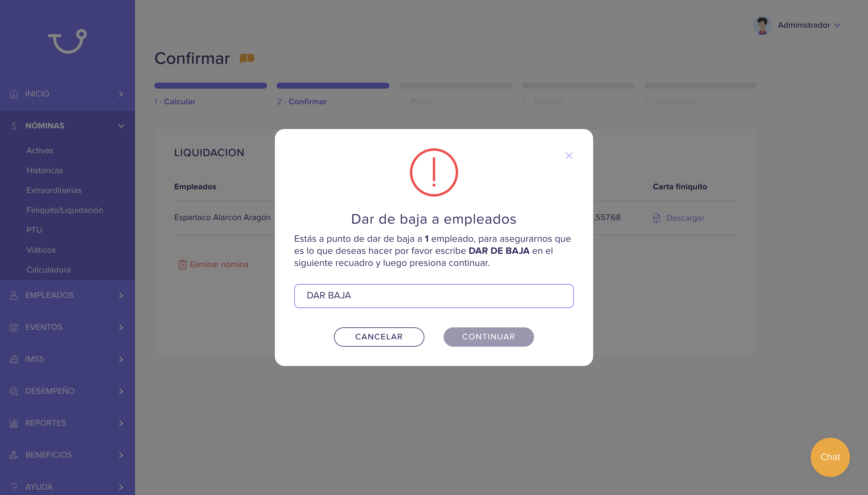Click the IMSS ambulance icon

14,359
